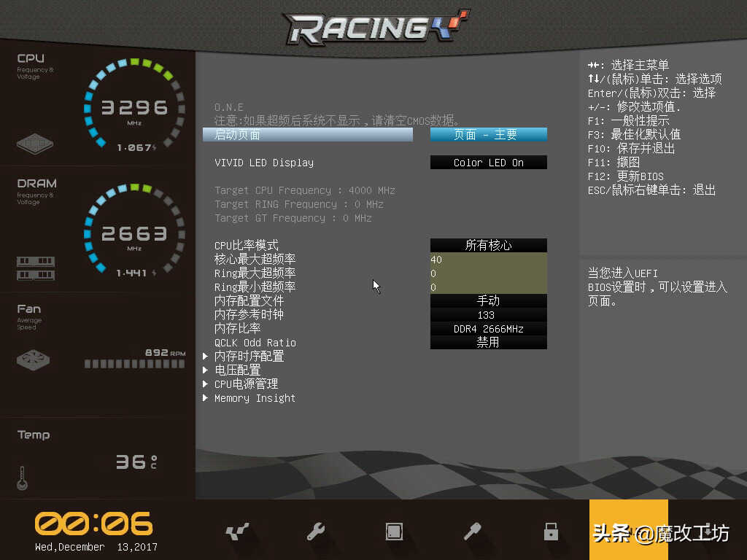This screenshot has width=747, height=560.
Task: Toggle QCLK Odd Ratio 禁用 setting
Action: 488,343
